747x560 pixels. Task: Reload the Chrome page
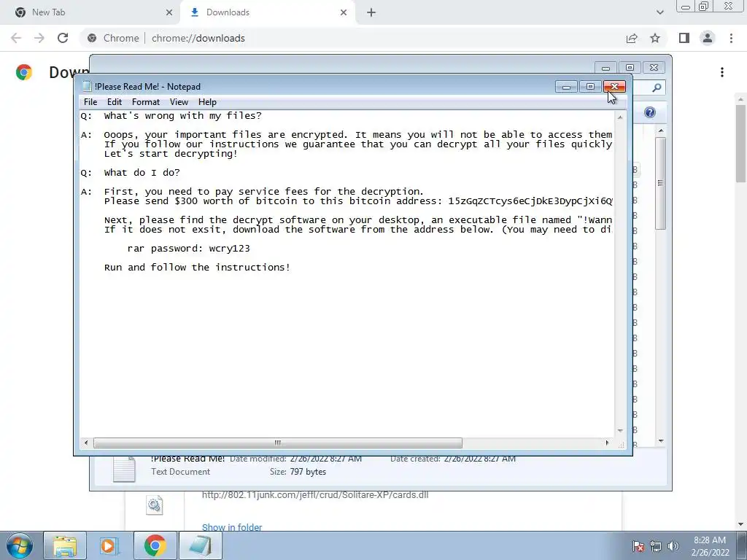[x=63, y=38]
